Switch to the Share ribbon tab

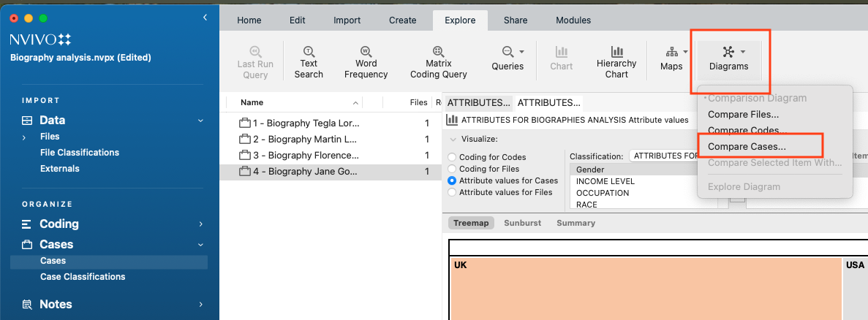pyautogui.click(x=516, y=20)
